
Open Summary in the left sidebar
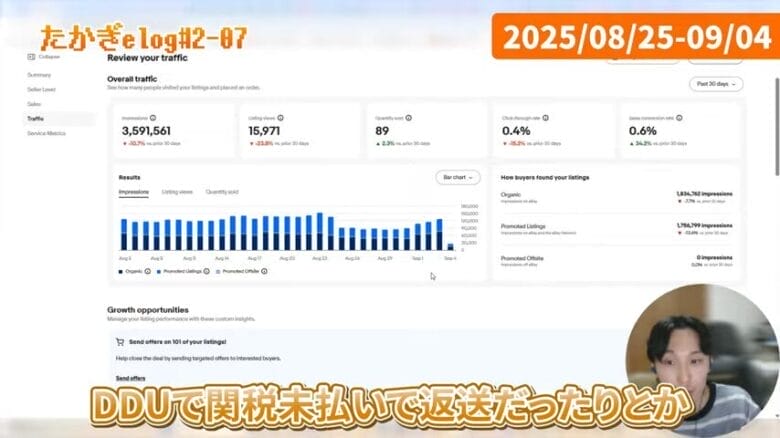pos(39,75)
